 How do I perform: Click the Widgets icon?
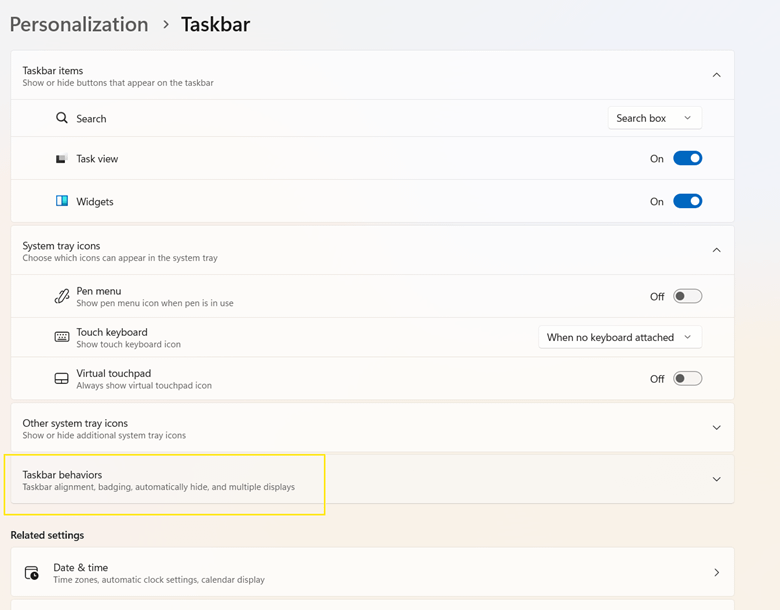coord(62,201)
